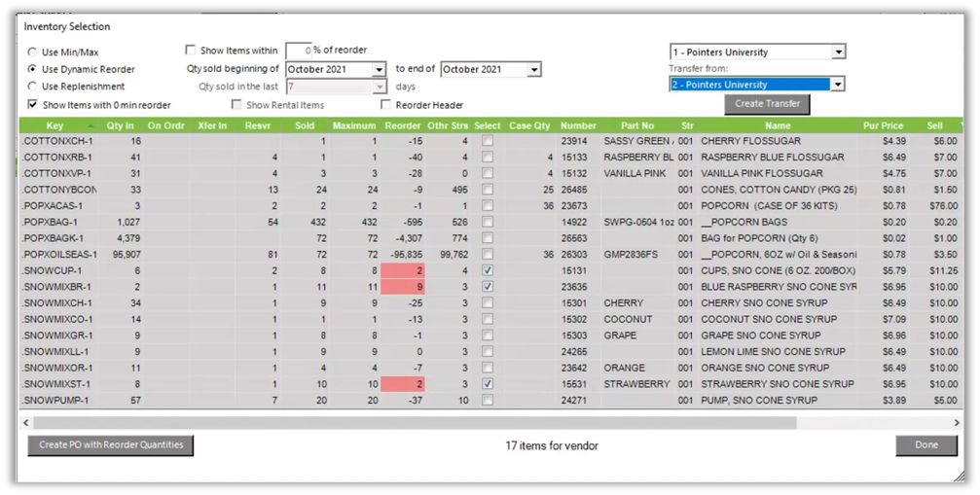Tick the Reorder Header checkbox
The height and width of the screenshot is (495, 980).
(386, 105)
